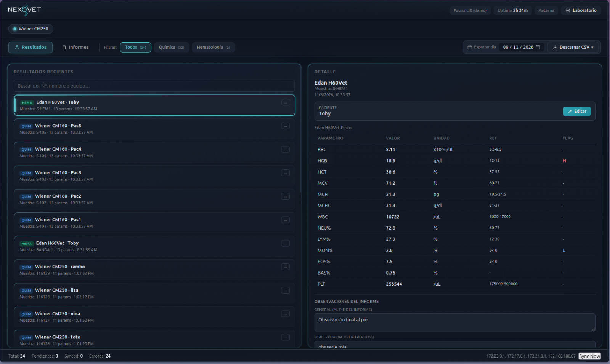The height and width of the screenshot is (364, 610).
Task: Click the Sync Now button
Action: [589, 356]
